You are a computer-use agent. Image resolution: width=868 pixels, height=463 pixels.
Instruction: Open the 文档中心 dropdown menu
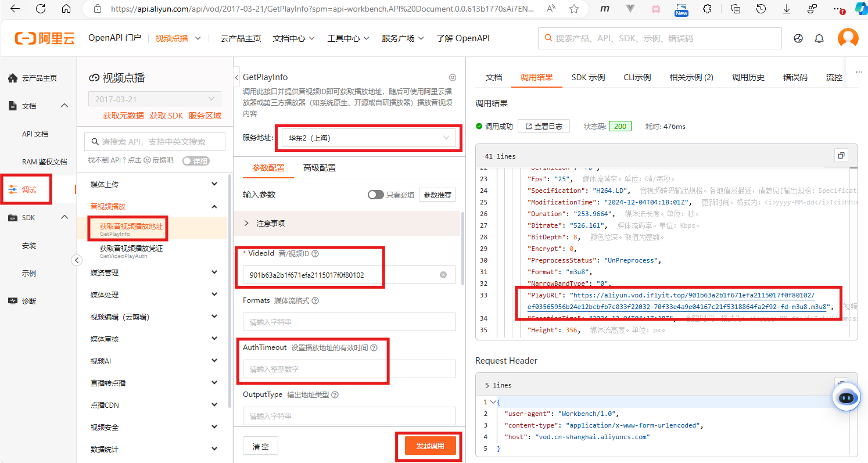click(x=293, y=38)
